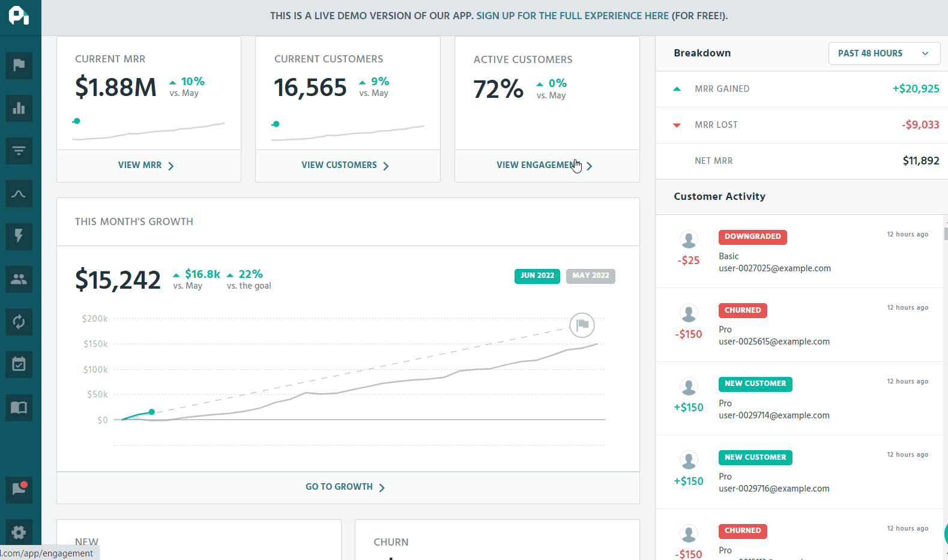Click Go To Growth link
The image size is (948, 560).
345,487
